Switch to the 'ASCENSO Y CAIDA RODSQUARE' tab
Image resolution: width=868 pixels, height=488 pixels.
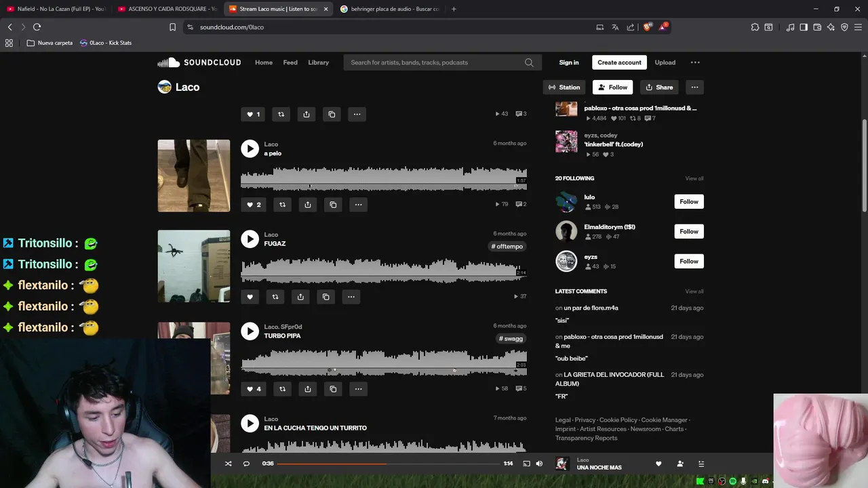pyautogui.click(x=167, y=9)
